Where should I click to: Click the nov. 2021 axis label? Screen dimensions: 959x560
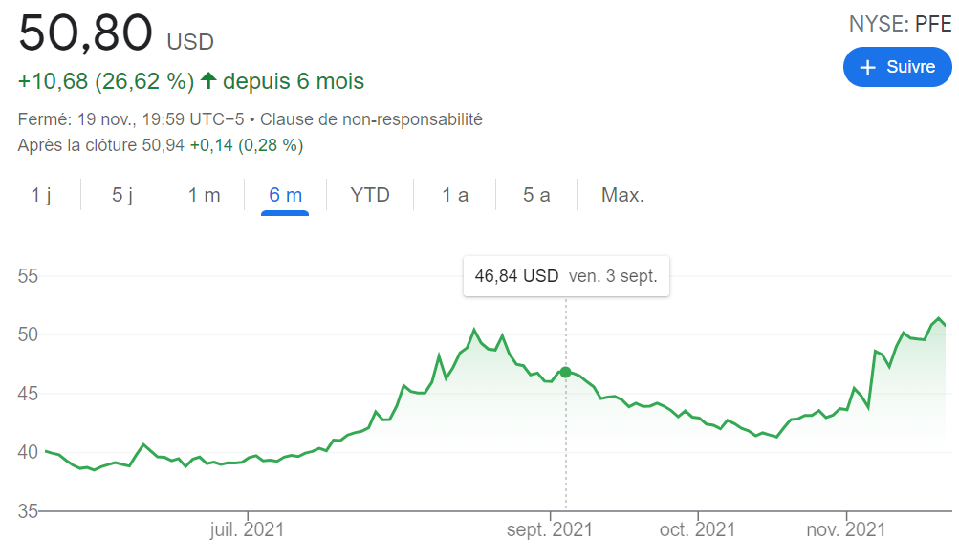[x=846, y=529]
